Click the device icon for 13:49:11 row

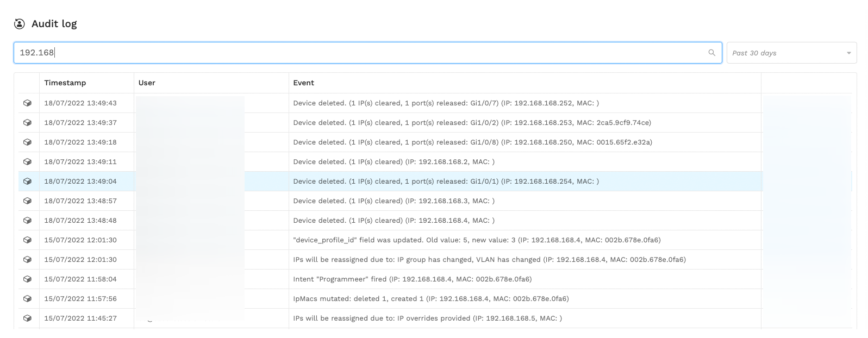pos(27,162)
